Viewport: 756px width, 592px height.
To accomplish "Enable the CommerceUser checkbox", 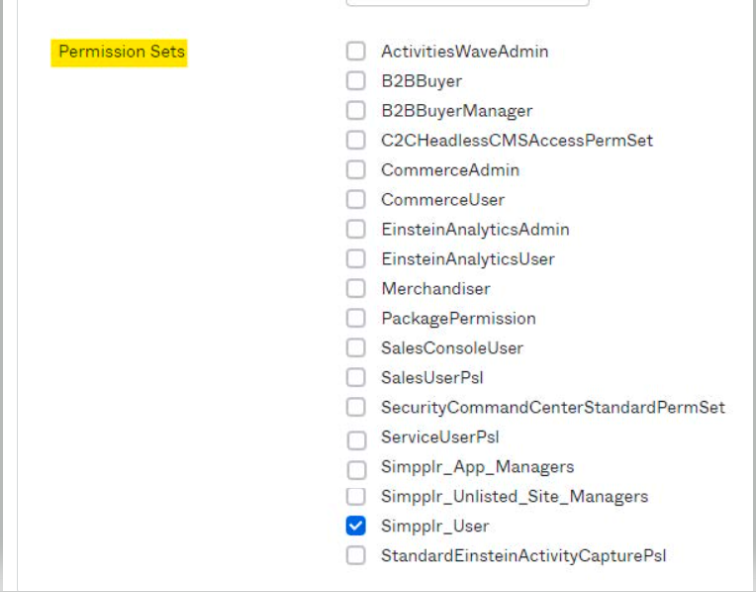I will pos(356,200).
